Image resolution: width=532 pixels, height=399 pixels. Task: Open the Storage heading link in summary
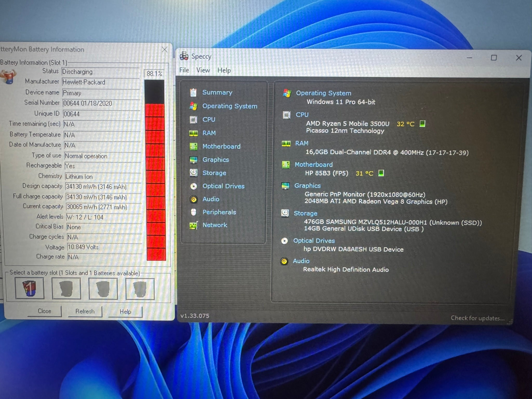pyautogui.click(x=305, y=213)
